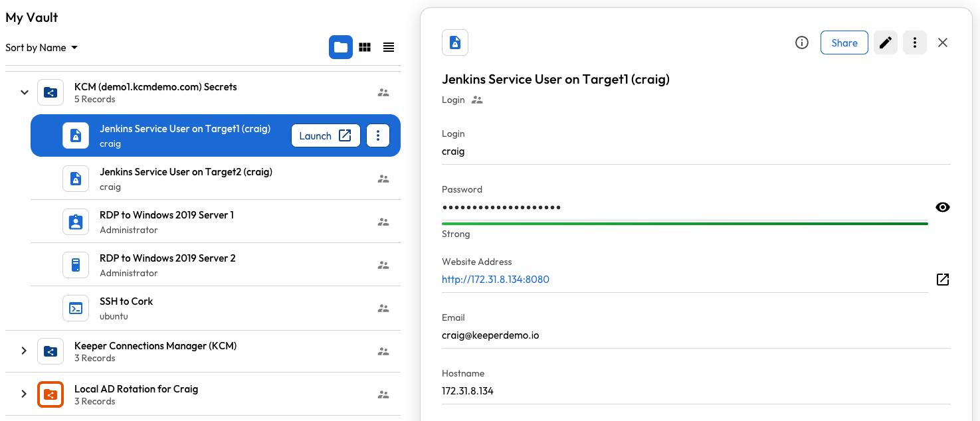Expand the Local AD Rotation for Craig folder
Screen dimensions: 980x421
coord(25,394)
